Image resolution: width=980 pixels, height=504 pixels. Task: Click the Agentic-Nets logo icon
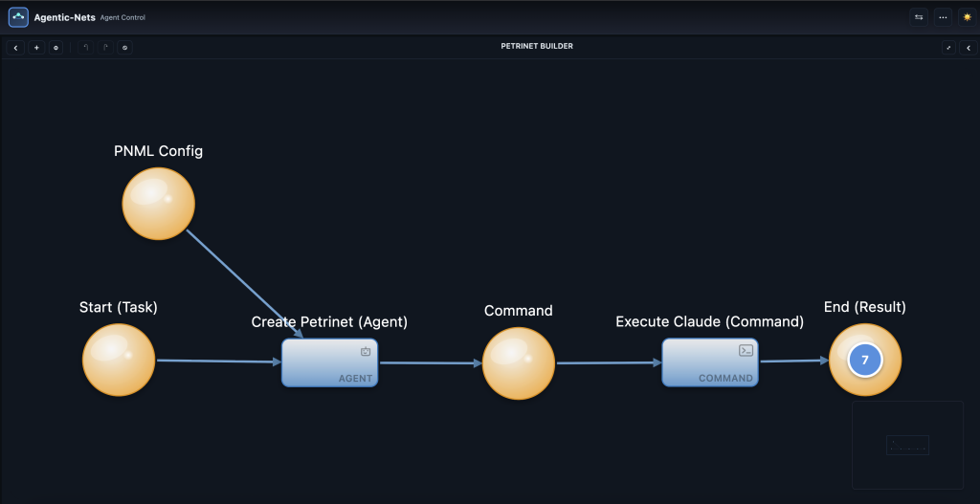pos(18,17)
